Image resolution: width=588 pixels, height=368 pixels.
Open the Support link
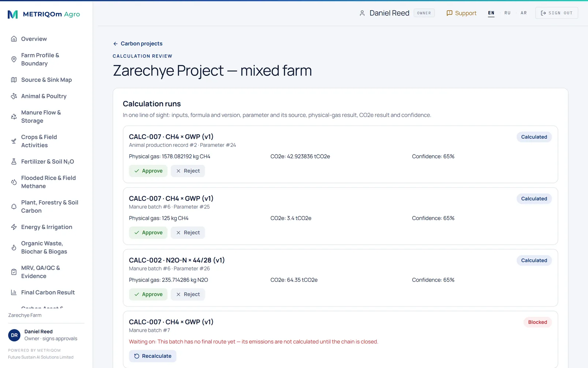pyautogui.click(x=461, y=13)
